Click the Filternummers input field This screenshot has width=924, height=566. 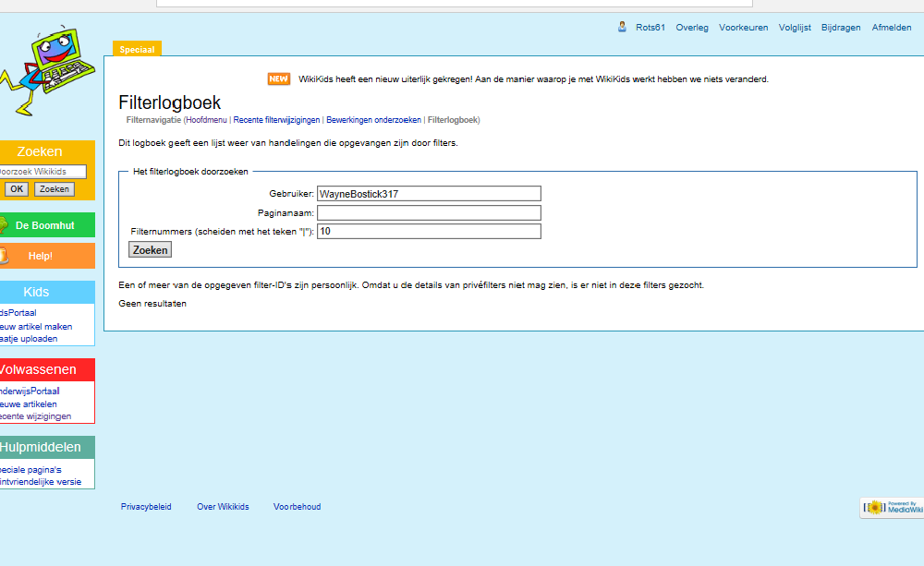(x=429, y=232)
